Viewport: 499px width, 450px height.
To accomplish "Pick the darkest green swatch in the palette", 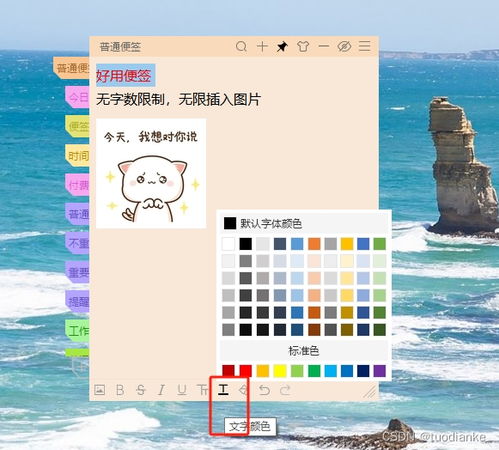I will [x=380, y=330].
